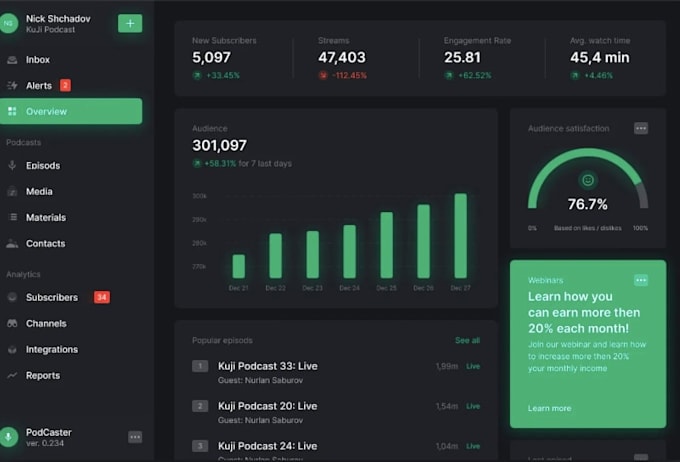The image size is (680, 462).
Task: Click rank badge 3 in episodes
Action: 200,446
